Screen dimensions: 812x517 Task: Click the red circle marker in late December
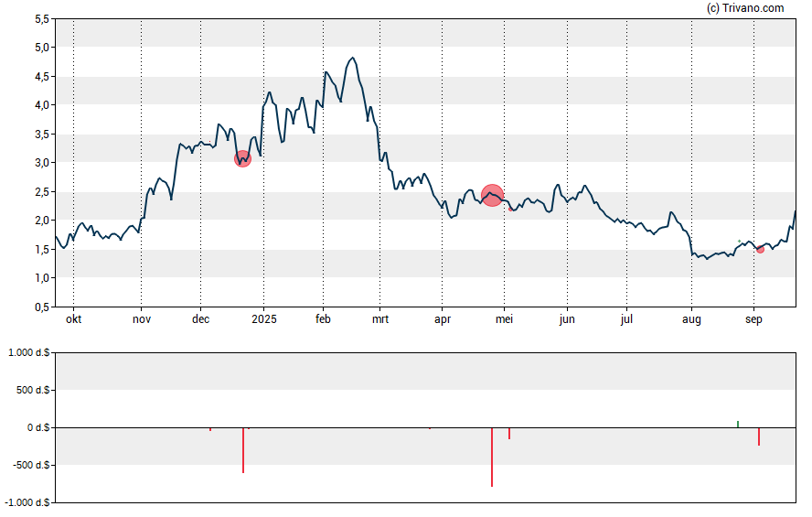coord(243,158)
